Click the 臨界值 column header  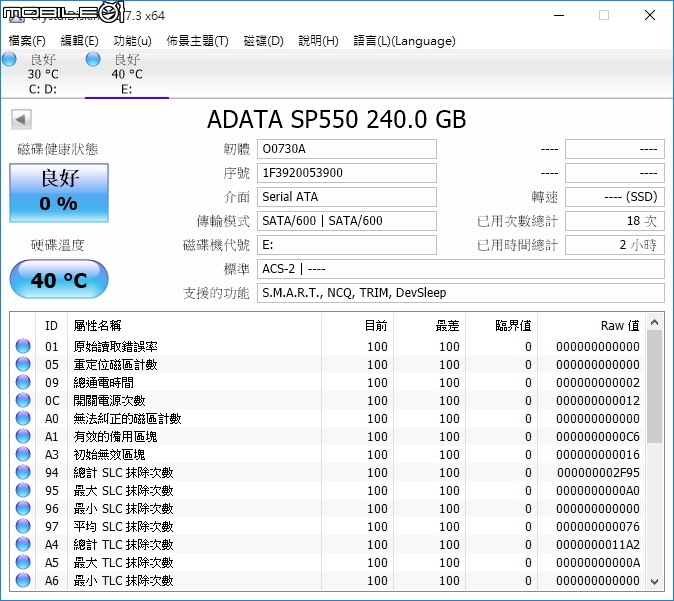tap(502, 325)
